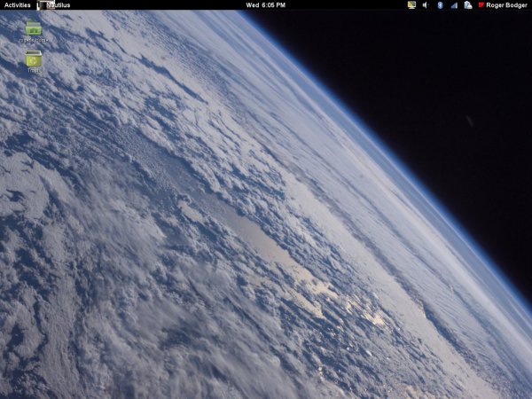
Task: Open the clock showing Wed 6:05 PM
Action: pyautogui.click(x=266, y=5)
